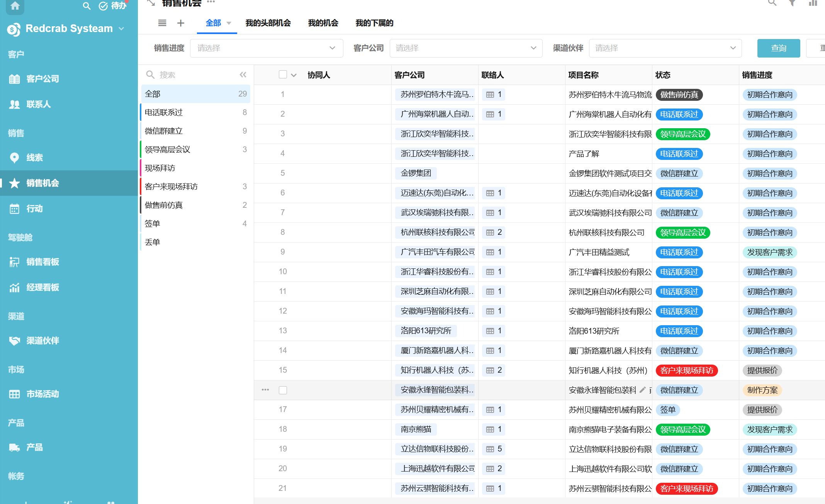The image size is (825, 504).
Task: Expand the Redcrab Systeam workspace chevron
Action: point(122,29)
